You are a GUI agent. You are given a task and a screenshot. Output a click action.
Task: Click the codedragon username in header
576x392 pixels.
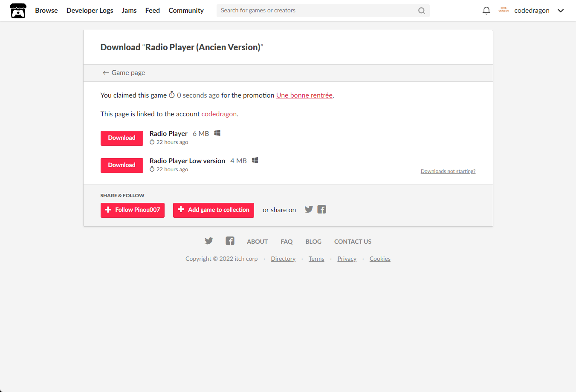point(532,11)
